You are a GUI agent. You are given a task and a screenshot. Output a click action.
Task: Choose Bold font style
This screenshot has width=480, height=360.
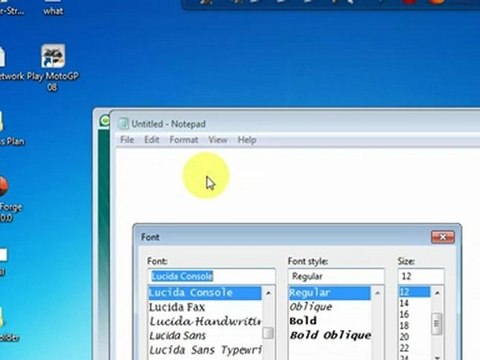click(330, 321)
